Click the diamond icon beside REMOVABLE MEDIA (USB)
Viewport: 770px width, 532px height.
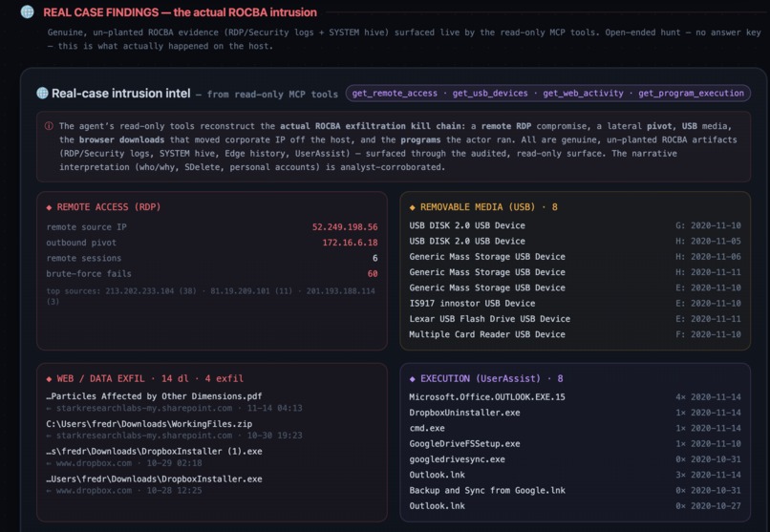412,207
